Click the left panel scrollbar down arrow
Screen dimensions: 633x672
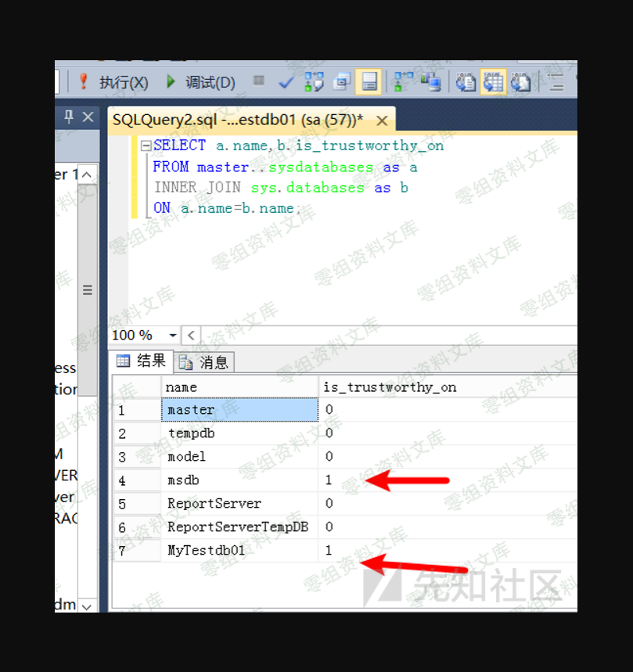(x=87, y=605)
